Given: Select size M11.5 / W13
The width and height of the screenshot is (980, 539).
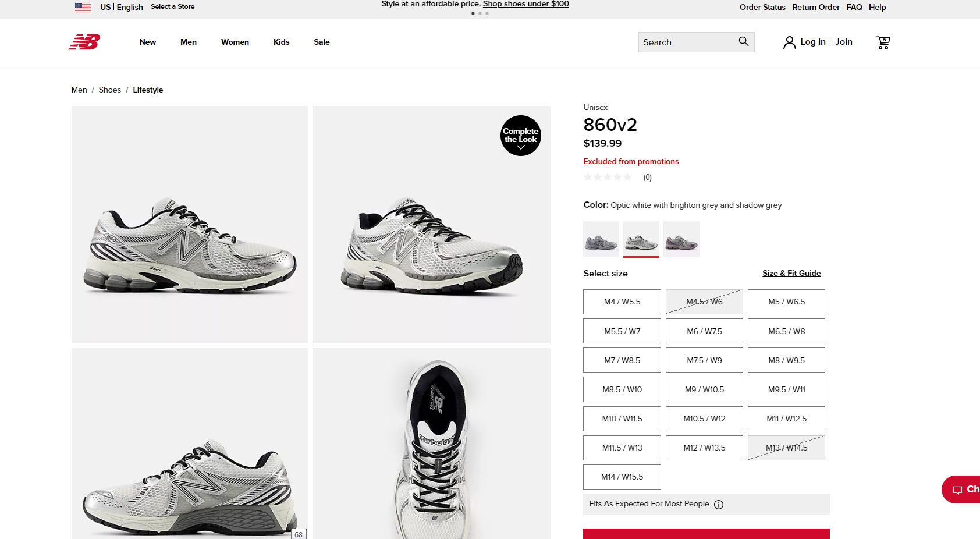Looking at the screenshot, I should point(622,448).
